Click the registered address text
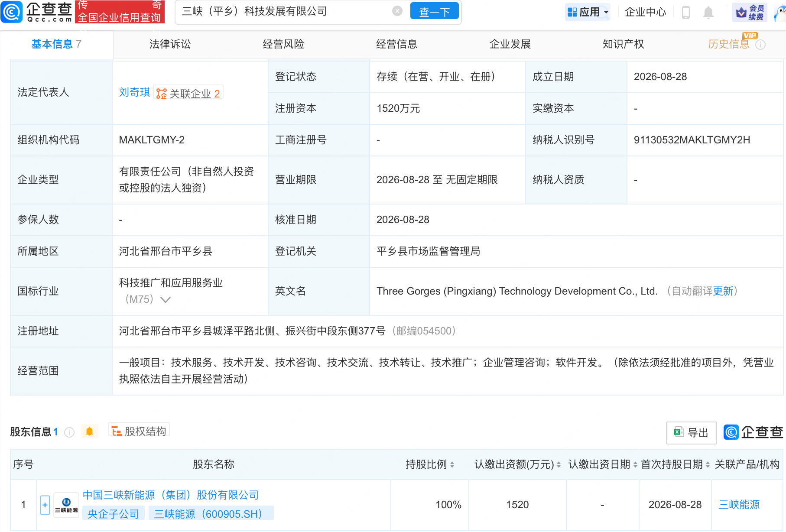 (x=252, y=331)
